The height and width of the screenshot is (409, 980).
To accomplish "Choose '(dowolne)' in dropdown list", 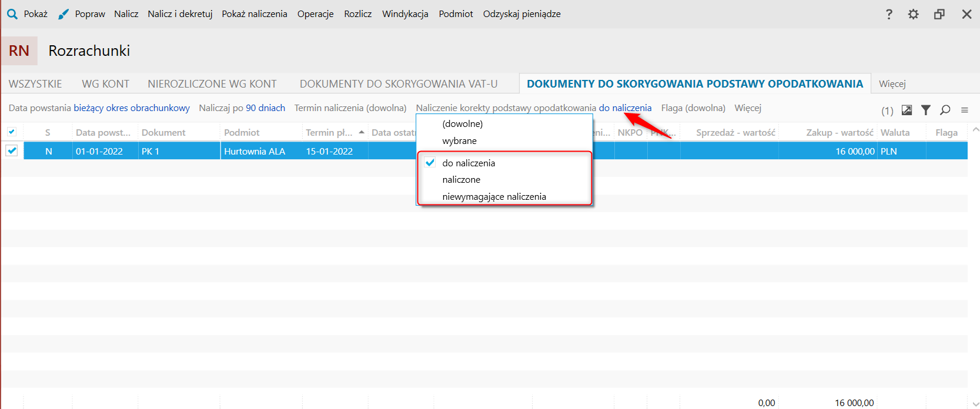I will point(463,124).
